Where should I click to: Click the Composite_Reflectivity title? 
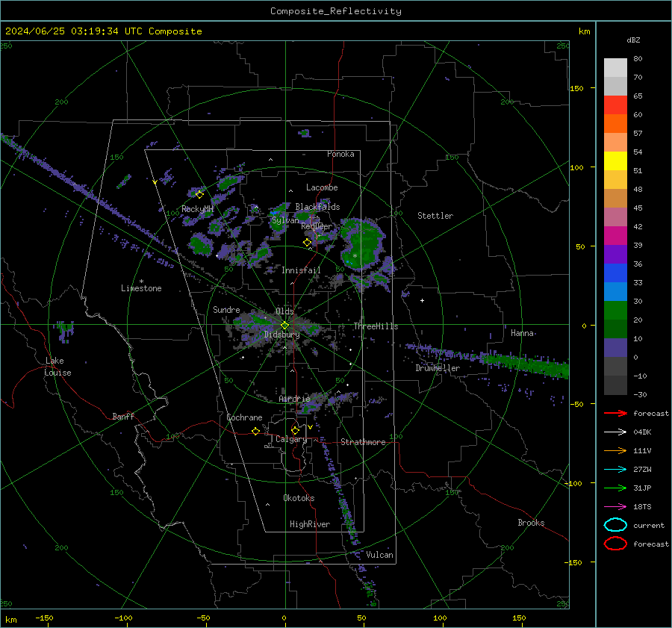(336, 11)
